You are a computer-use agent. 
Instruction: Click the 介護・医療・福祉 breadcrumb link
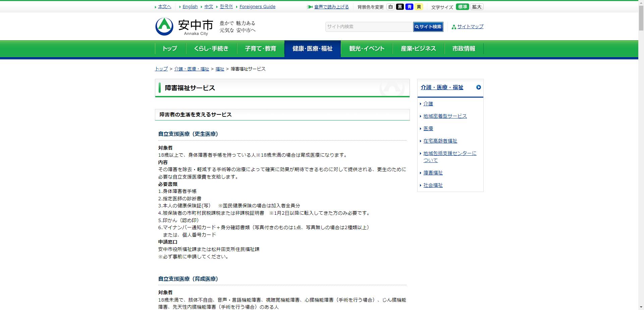coord(192,69)
